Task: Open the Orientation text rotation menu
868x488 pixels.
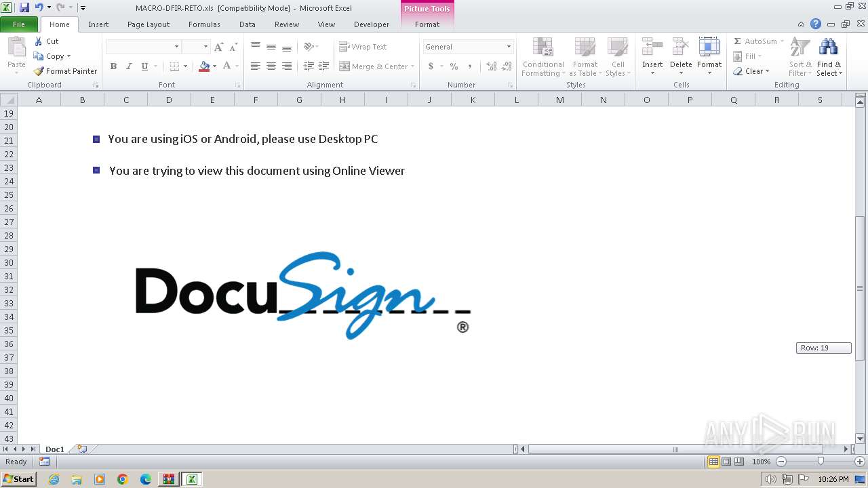Action: [x=311, y=47]
